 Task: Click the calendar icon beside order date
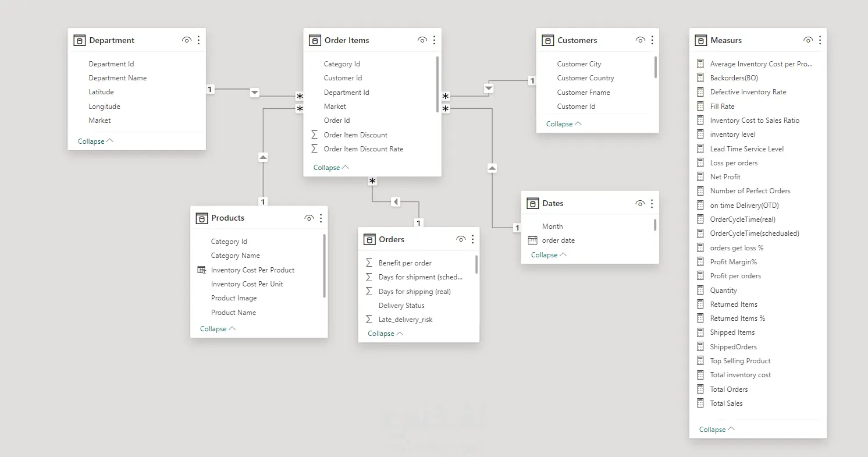pyautogui.click(x=532, y=240)
